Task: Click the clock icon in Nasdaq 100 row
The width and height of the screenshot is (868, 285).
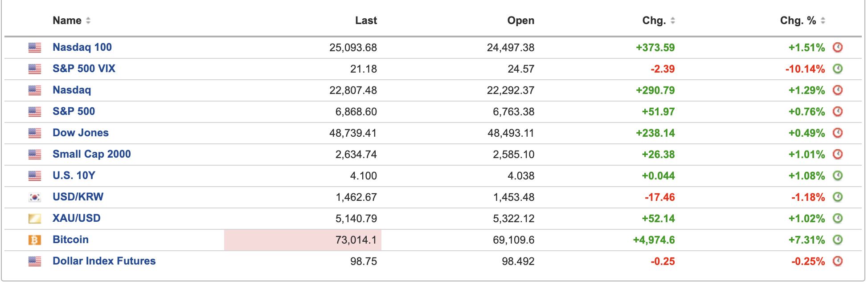Action: [x=838, y=47]
